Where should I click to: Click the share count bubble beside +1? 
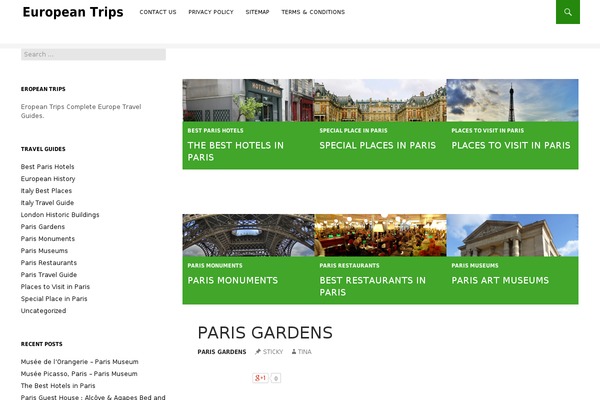tap(276, 378)
